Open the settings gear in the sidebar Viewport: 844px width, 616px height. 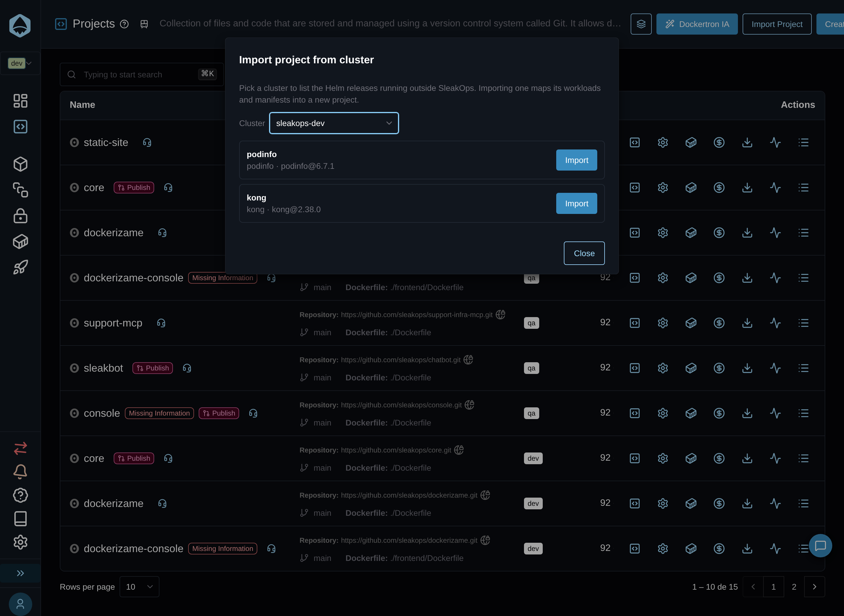pyautogui.click(x=20, y=542)
